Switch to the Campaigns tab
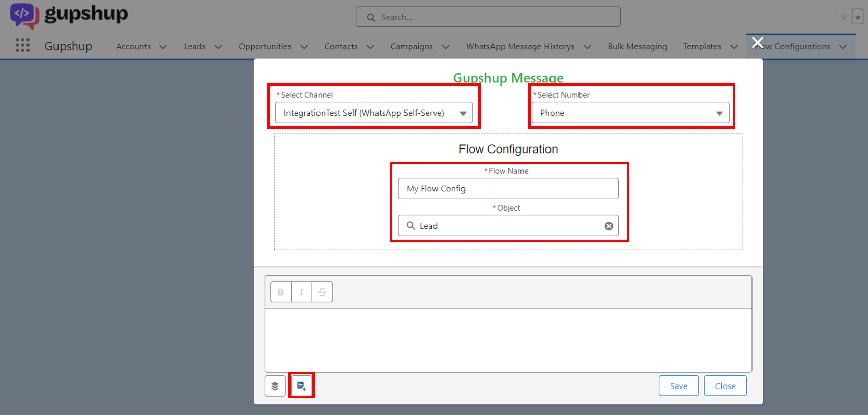This screenshot has height=415, width=868. (412, 46)
